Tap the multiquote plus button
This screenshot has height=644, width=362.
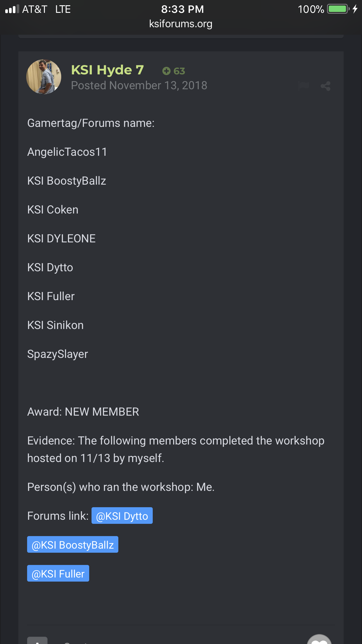click(x=37, y=641)
